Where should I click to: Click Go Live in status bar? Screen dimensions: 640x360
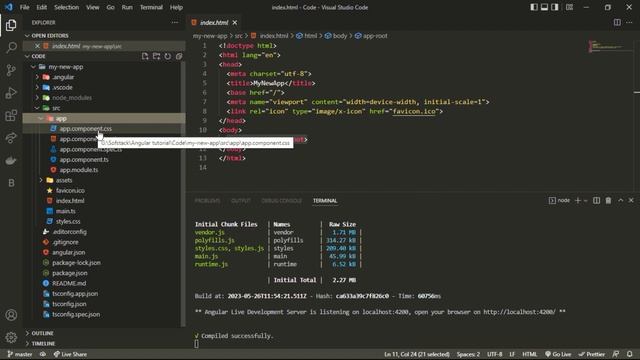(x=558, y=354)
